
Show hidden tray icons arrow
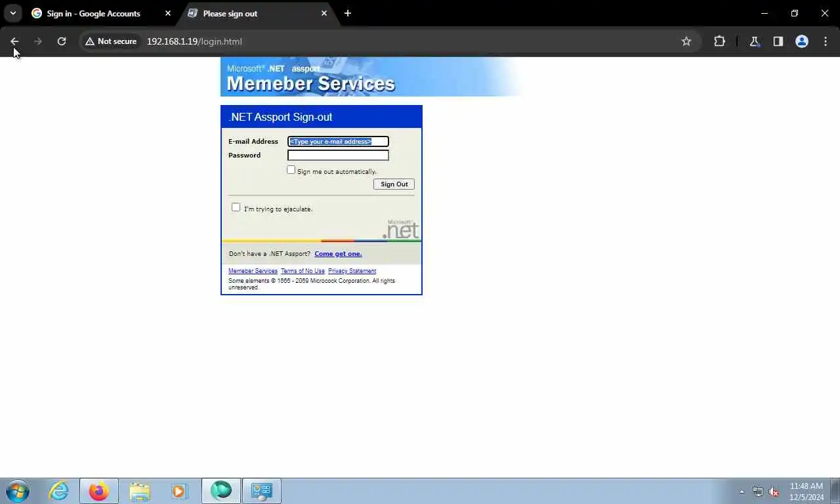pyautogui.click(x=742, y=492)
